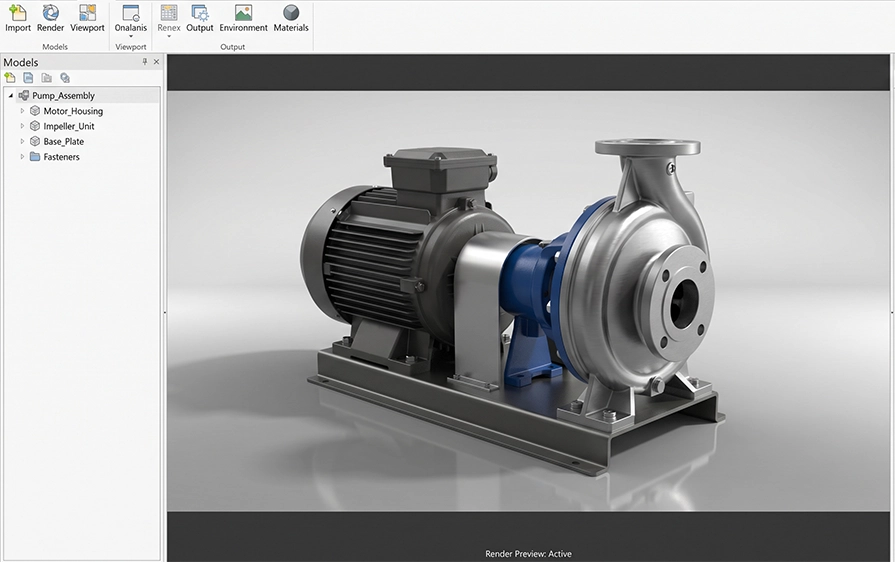Click the Onalanis ribbon button
Viewport: 895px width, 562px height.
[x=131, y=17]
